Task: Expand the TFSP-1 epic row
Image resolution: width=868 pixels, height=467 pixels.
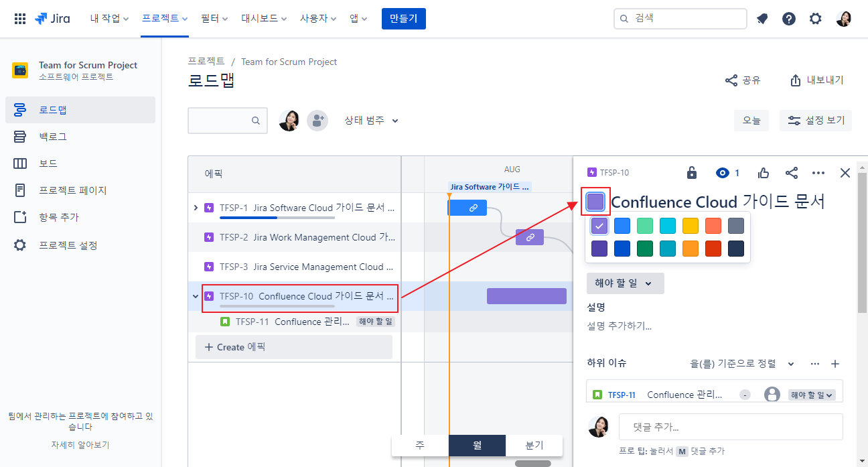Action: (x=196, y=208)
